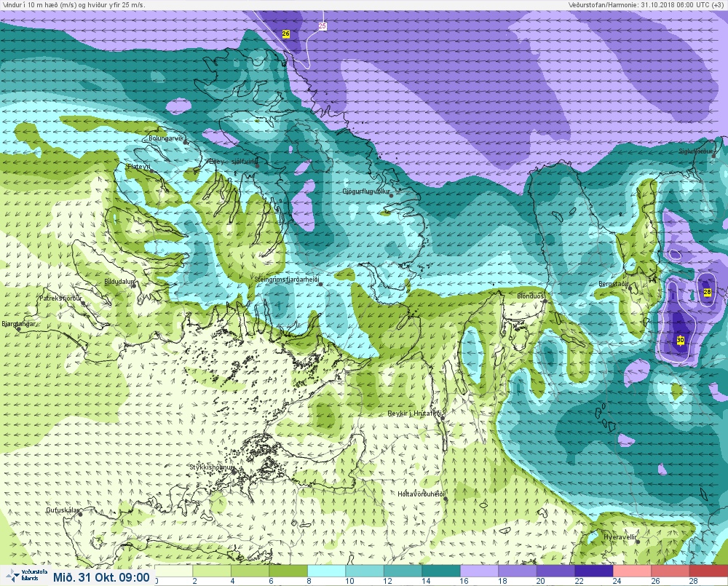
Task: Click the lavender 16–18 m/s legend swatch
Action: click(x=479, y=571)
